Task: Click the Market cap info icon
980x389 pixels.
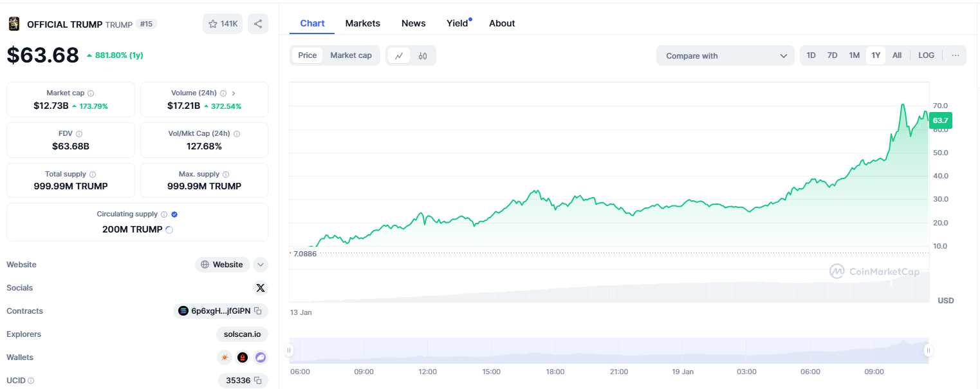Action: point(91,93)
